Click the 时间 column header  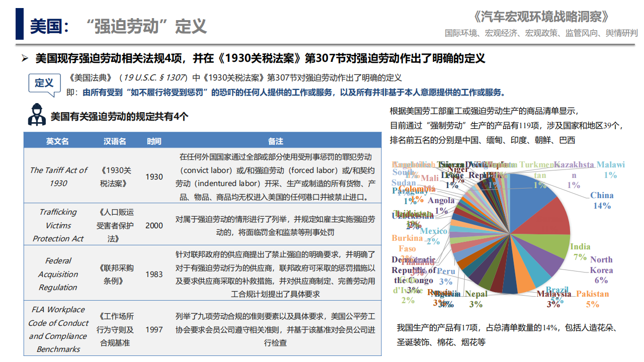tap(154, 141)
